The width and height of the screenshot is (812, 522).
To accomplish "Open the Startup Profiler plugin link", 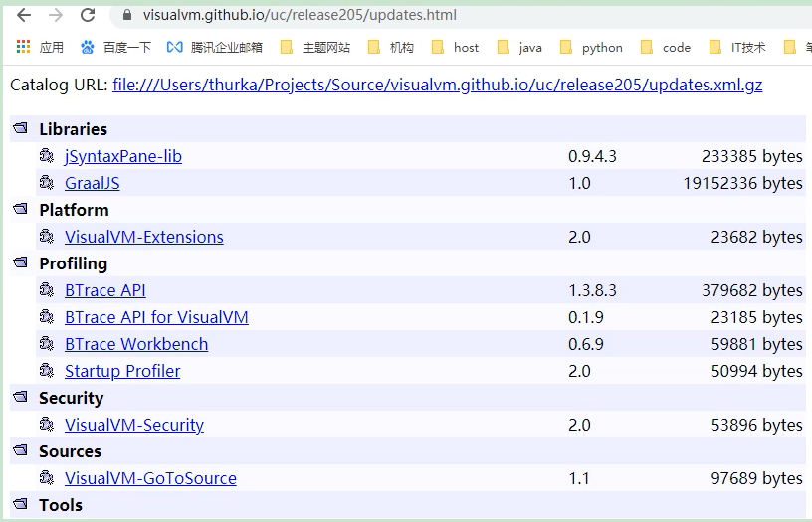I will click(x=122, y=372).
